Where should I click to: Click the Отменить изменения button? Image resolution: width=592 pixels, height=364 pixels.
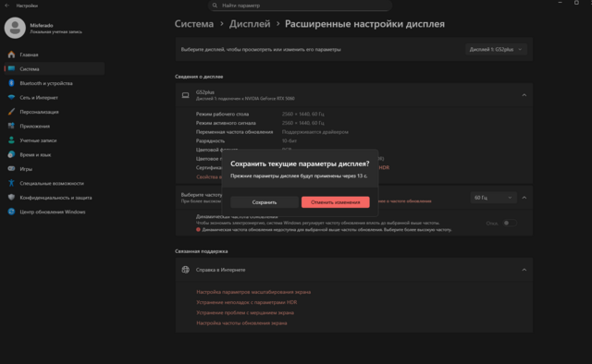335,202
